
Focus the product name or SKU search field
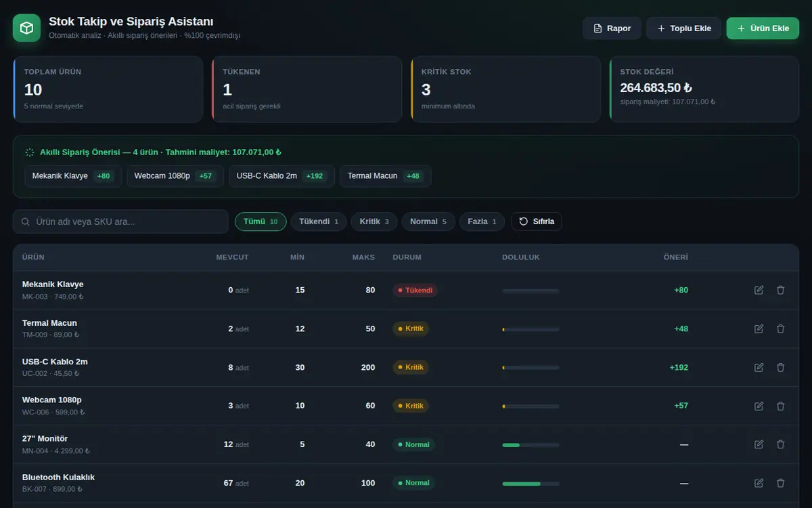[120, 221]
